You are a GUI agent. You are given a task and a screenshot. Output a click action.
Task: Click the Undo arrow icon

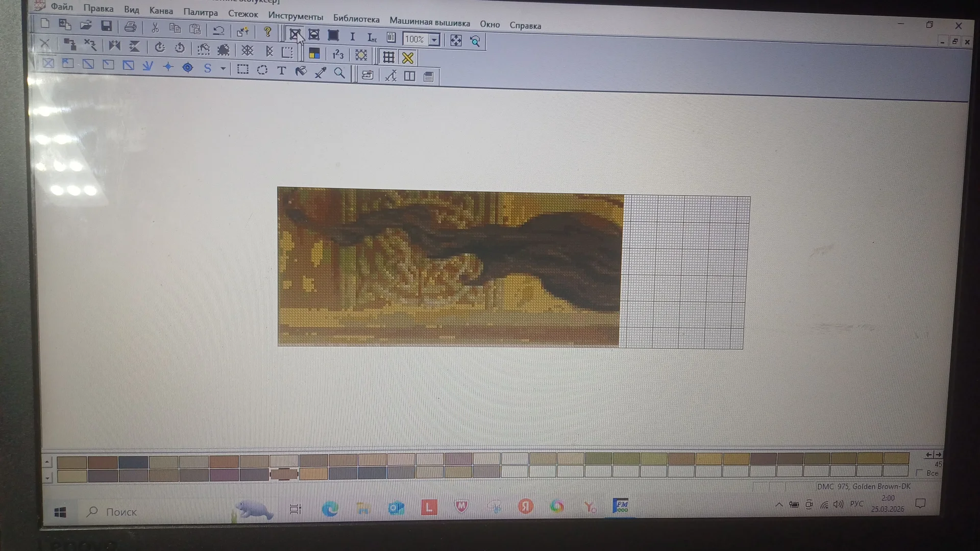tap(218, 30)
